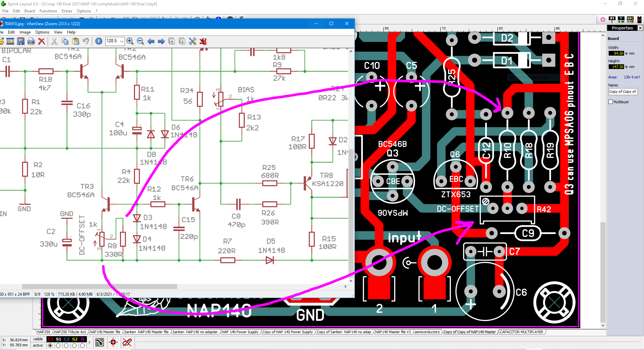Open IrfanView Image menu
Image resolution: width=644 pixels, height=350 pixels.
point(25,32)
